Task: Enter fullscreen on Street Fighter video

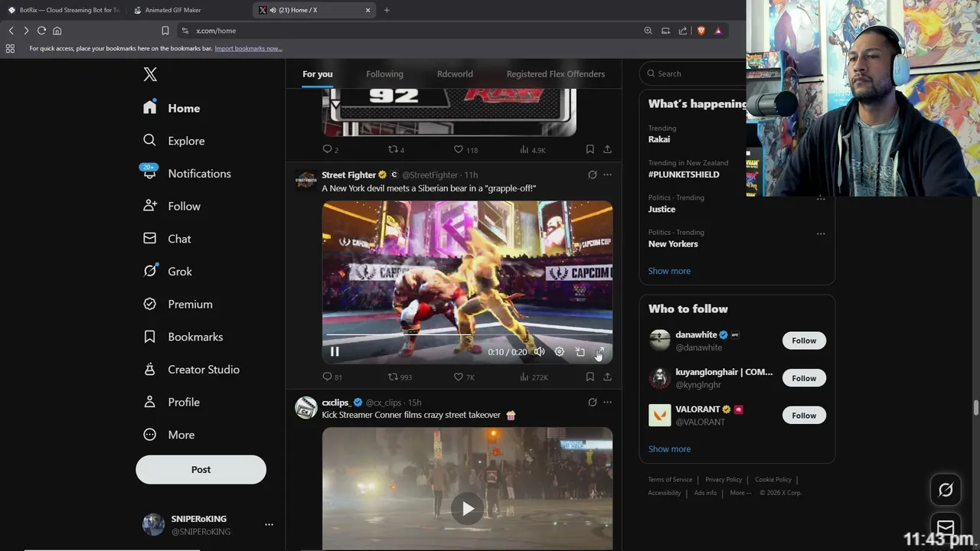Action: pos(599,352)
